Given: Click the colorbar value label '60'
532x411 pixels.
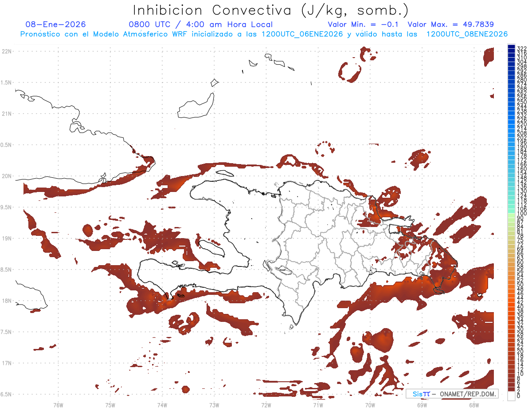Looking at the screenshot, I should point(520,262).
